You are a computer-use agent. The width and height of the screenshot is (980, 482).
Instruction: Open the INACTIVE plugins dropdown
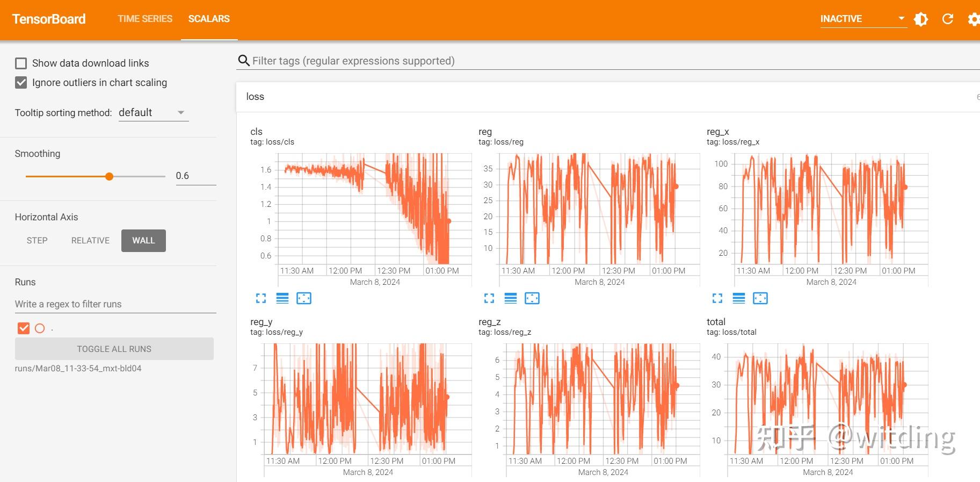click(863, 19)
